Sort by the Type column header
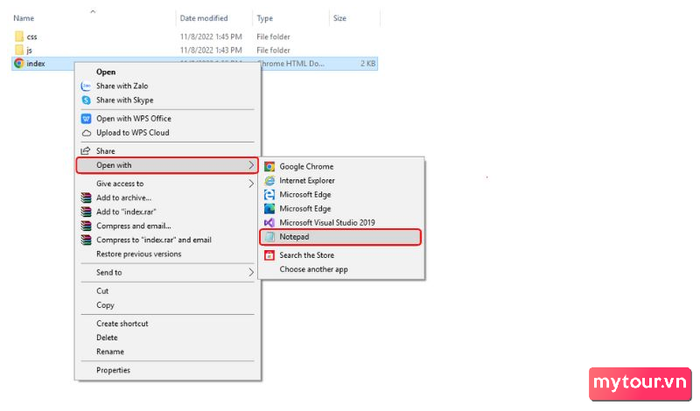Viewport: 700px width, 411px height. click(x=265, y=18)
